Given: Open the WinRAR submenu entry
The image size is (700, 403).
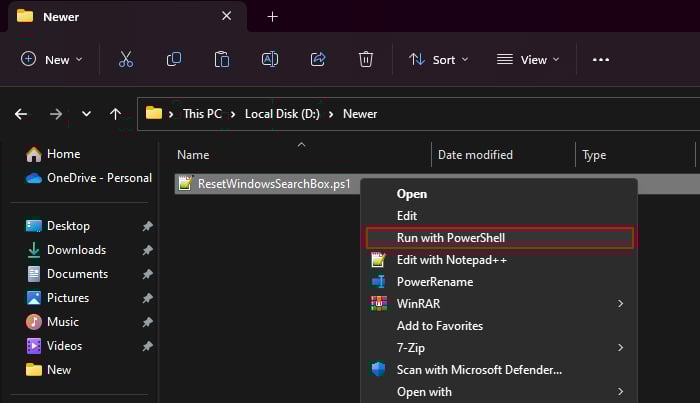Looking at the screenshot, I should pyautogui.click(x=499, y=304).
